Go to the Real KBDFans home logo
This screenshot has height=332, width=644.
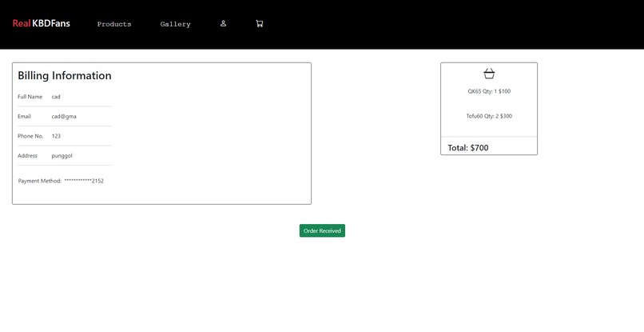(41, 23)
